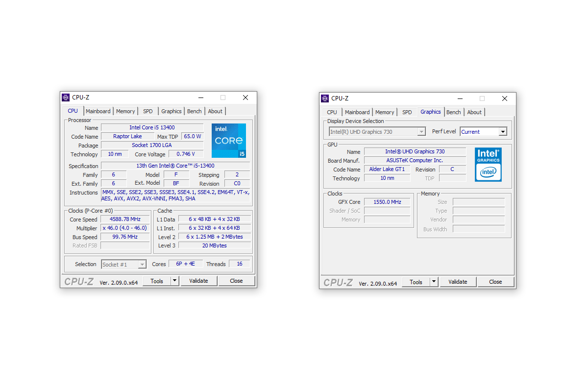Viewport: 588px width, 392px height.
Task: Close right CPU-Z window via title bar X
Action: point(505,98)
